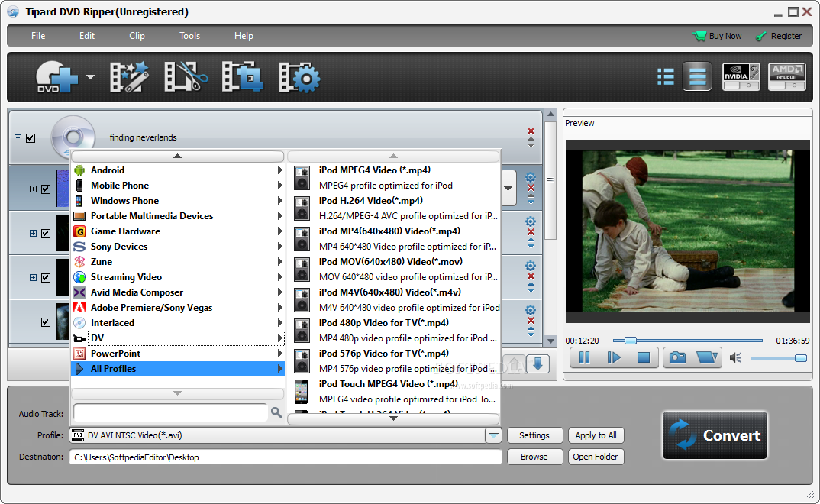This screenshot has width=820, height=504.
Task: Step to next frame in preview
Action: coord(614,357)
